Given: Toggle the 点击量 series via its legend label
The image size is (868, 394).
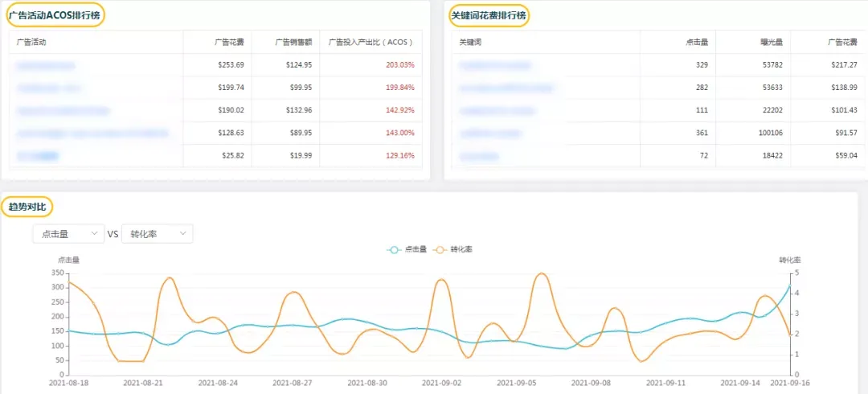Looking at the screenshot, I should point(415,250).
